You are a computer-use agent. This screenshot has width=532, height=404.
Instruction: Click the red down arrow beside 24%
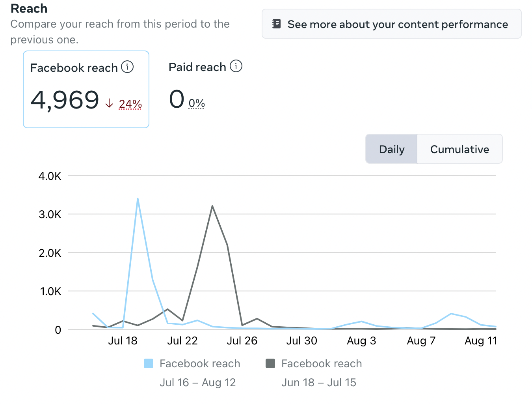(x=109, y=104)
